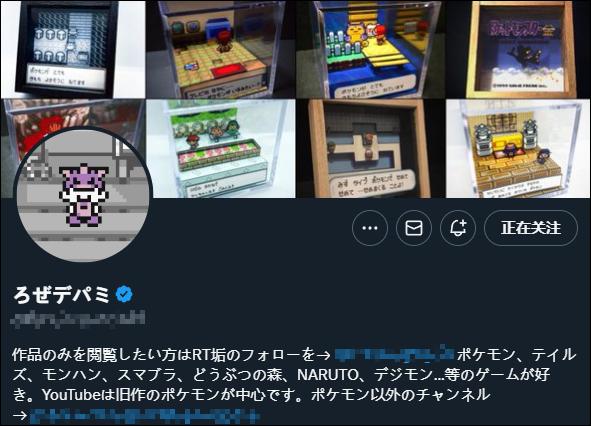Viewport: 591px width, 426px height.
Task: Open the blurred channel link at bottom
Action: [x=144, y=415]
